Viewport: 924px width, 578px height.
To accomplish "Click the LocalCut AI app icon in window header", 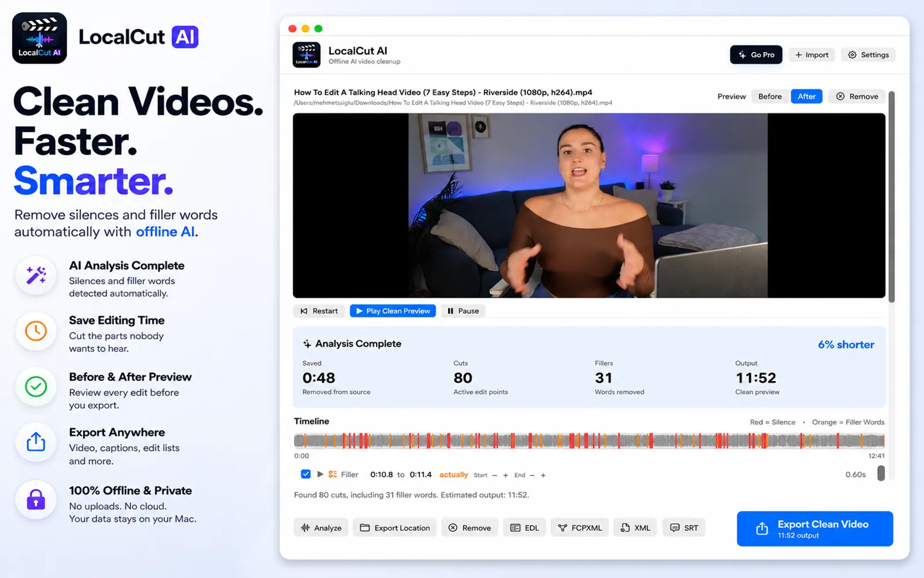I will point(307,55).
